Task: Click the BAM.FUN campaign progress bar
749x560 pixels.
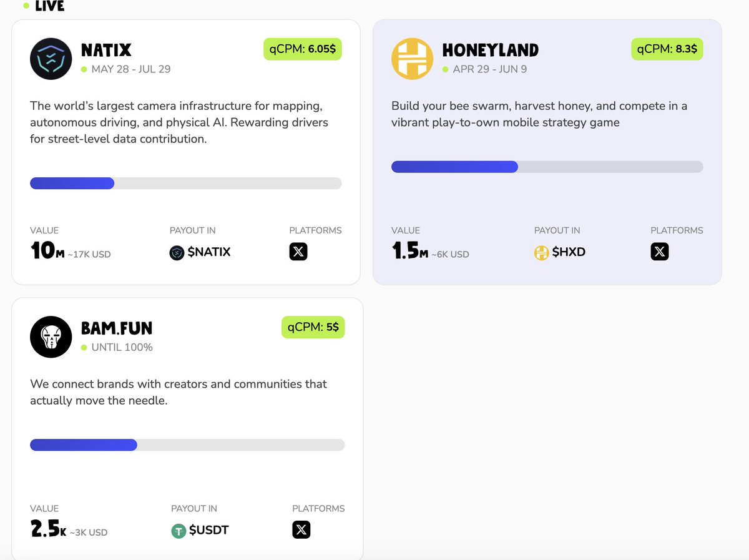Action: [187, 445]
